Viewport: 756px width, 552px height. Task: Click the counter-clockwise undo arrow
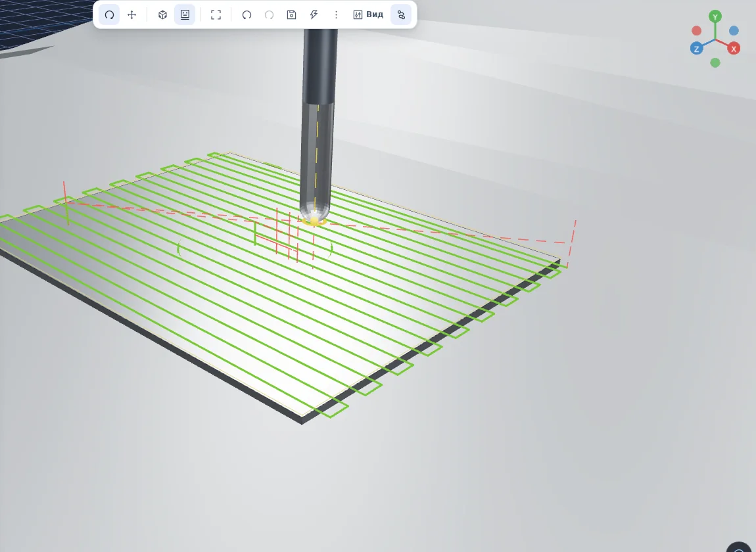[x=247, y=15]
